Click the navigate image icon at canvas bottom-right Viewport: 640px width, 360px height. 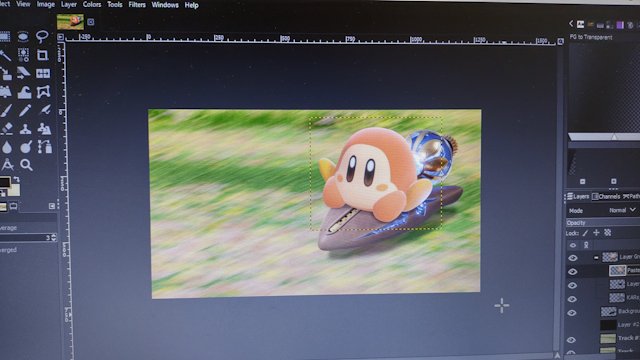[558, 356]
